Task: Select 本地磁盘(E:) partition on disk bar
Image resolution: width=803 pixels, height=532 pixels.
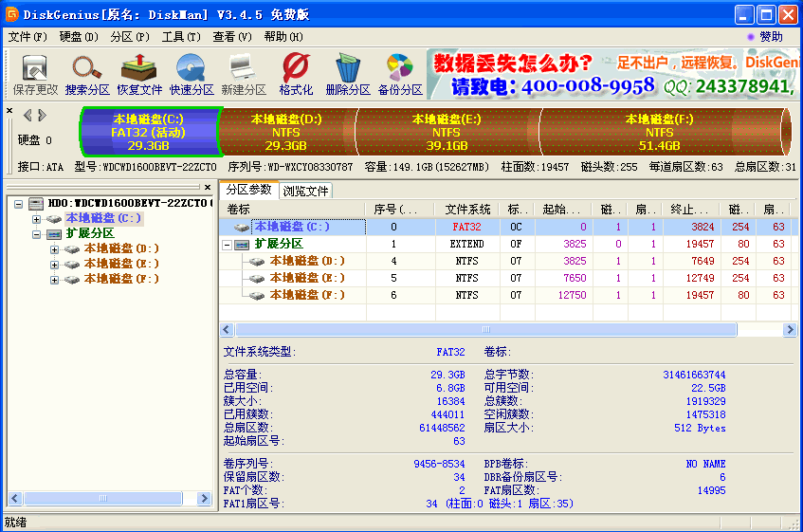Action: pos(447,132)
